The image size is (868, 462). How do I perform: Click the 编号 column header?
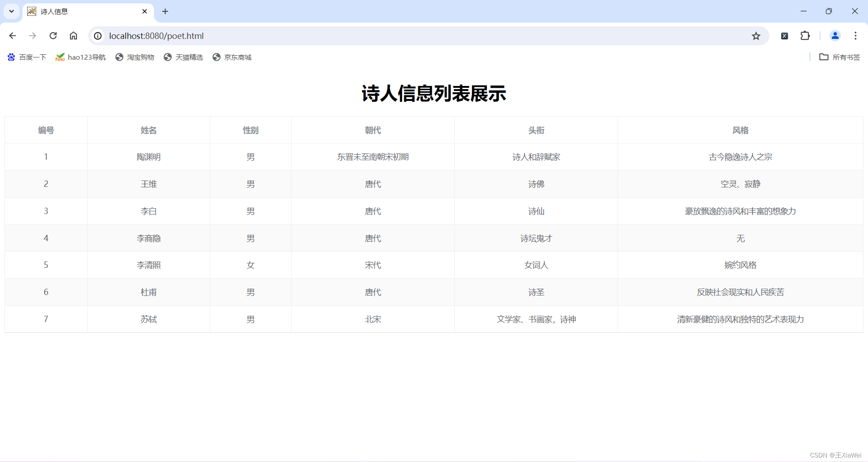46,130
